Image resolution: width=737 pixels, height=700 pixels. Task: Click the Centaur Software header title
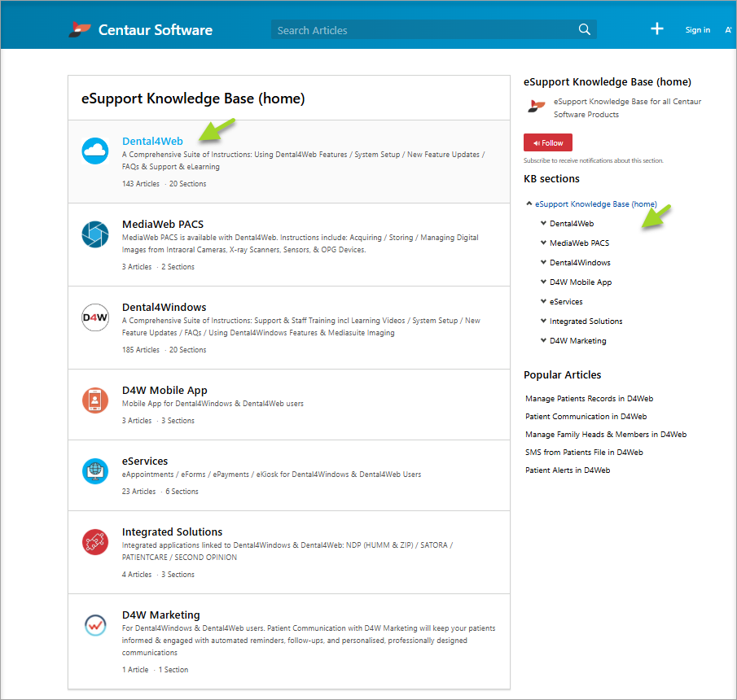155,30
